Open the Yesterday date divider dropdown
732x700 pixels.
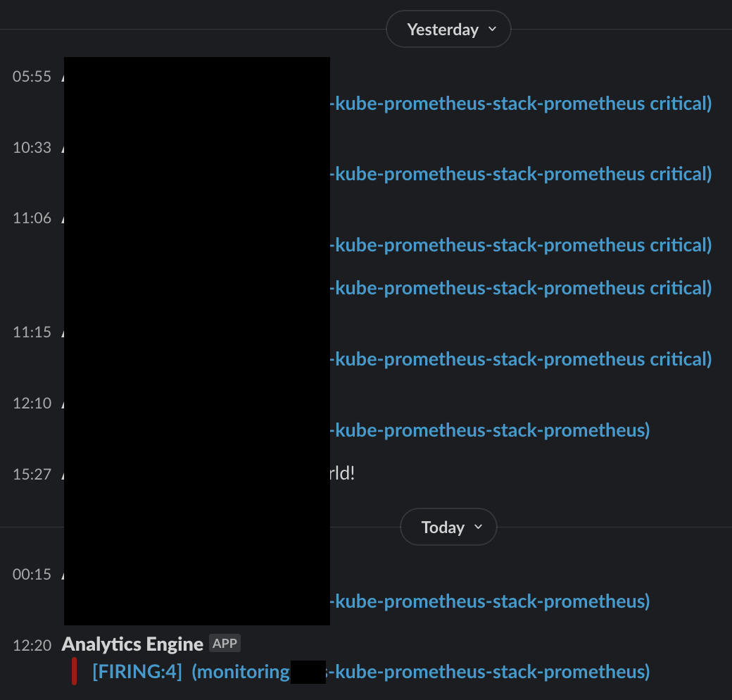pos(448,29)
